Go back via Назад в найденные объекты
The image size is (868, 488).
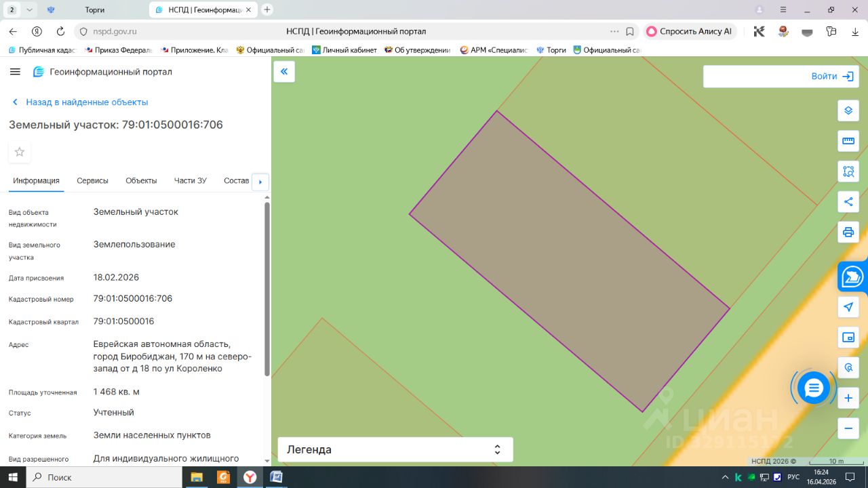tap(81, 102)
